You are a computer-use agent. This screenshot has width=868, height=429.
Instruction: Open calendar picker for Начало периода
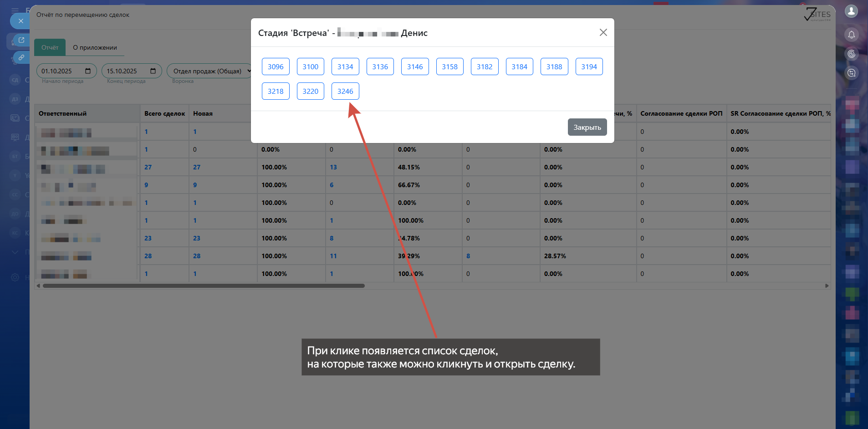pyautogui.click(x=88, y=71)
